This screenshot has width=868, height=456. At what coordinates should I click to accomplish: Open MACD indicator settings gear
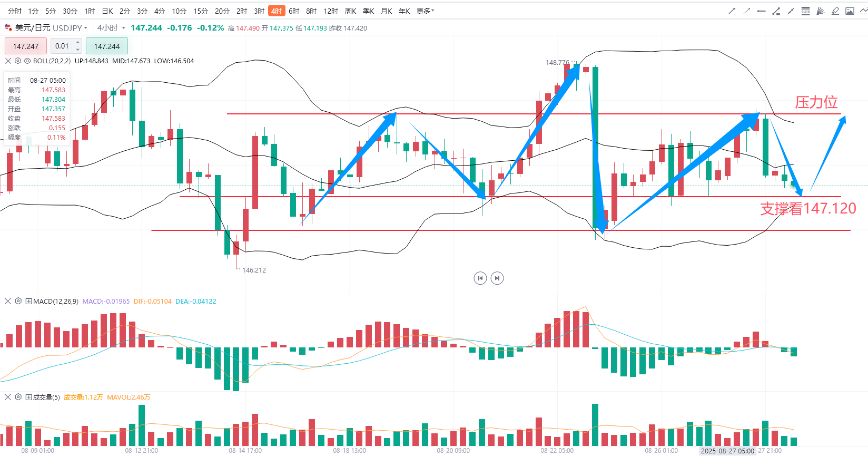pos(18,301)
